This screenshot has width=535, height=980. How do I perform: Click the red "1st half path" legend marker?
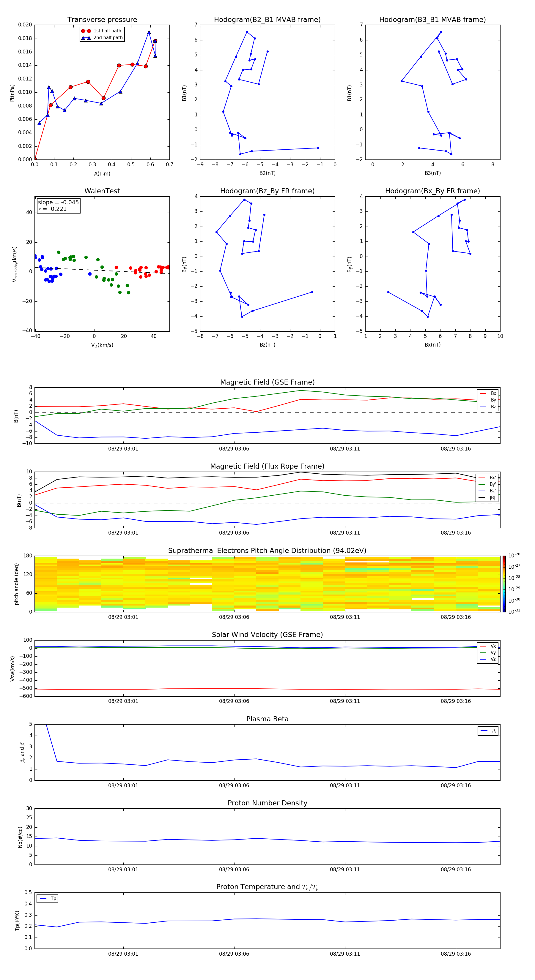[x=86, y=31]
